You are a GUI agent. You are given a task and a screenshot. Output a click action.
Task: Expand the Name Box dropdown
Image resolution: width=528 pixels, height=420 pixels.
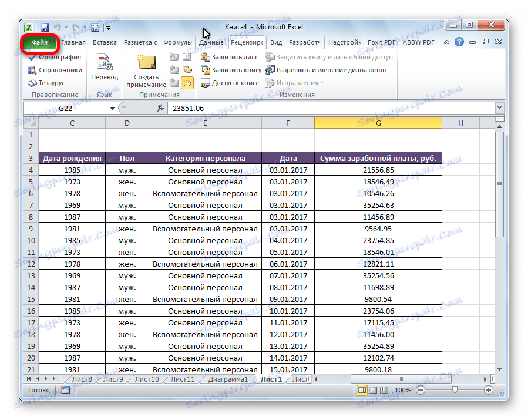click(112, 109)
